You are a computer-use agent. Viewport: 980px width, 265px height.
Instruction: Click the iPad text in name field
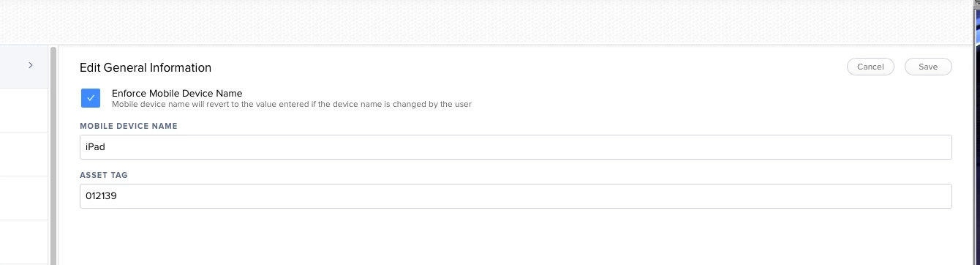coord(95,147)
